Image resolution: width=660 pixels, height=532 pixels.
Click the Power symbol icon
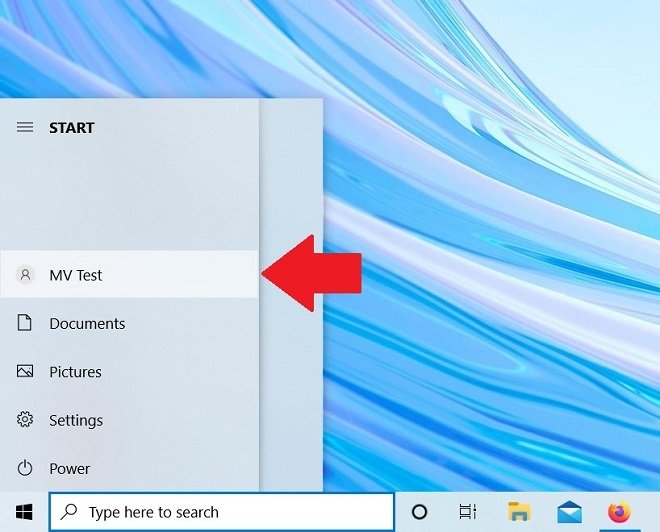(x=25, y=468)
